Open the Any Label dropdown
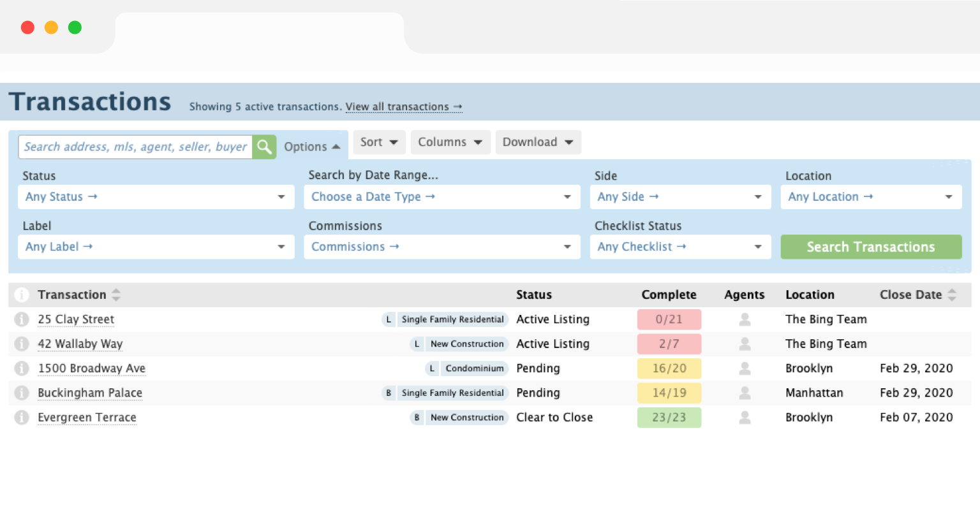980x510 pixels. (x=156, y=247)
